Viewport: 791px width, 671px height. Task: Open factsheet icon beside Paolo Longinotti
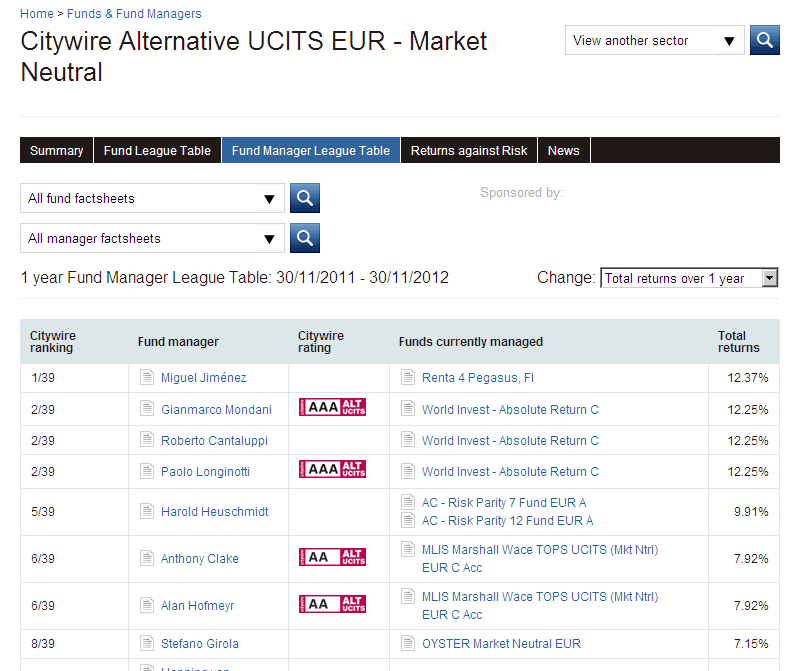pos(147,471)
